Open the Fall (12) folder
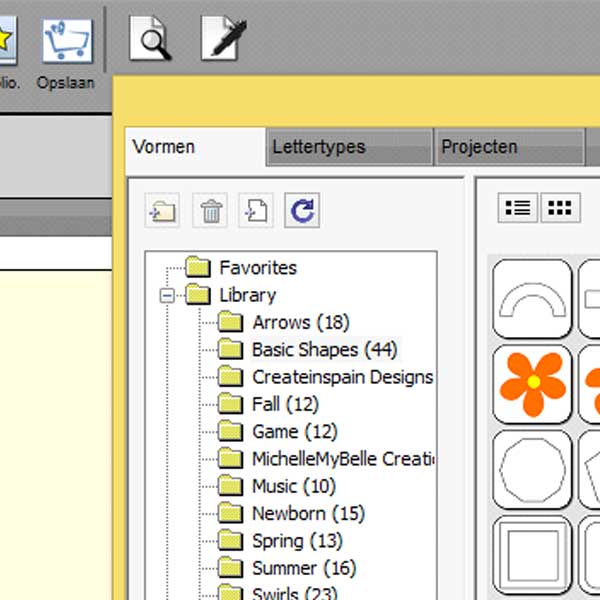The width and height of the screenshot is (600, 600). click(268, 404)
